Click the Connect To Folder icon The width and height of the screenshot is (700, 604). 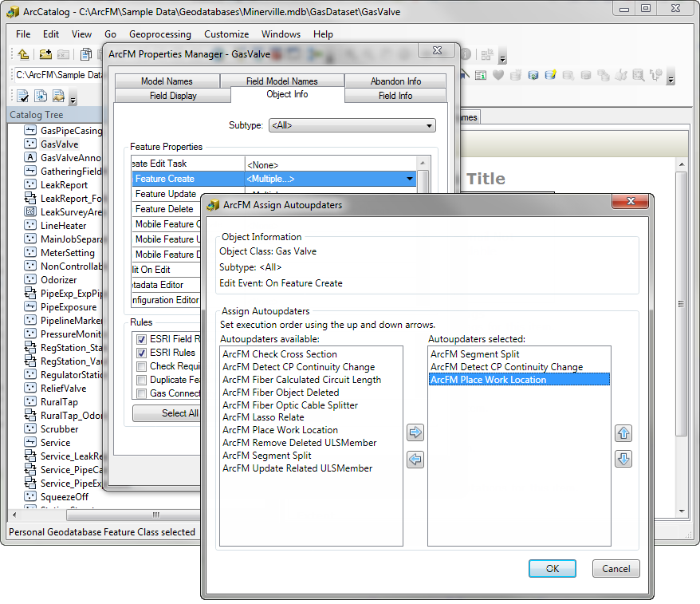pyautogui.click(x=45, y=54)
